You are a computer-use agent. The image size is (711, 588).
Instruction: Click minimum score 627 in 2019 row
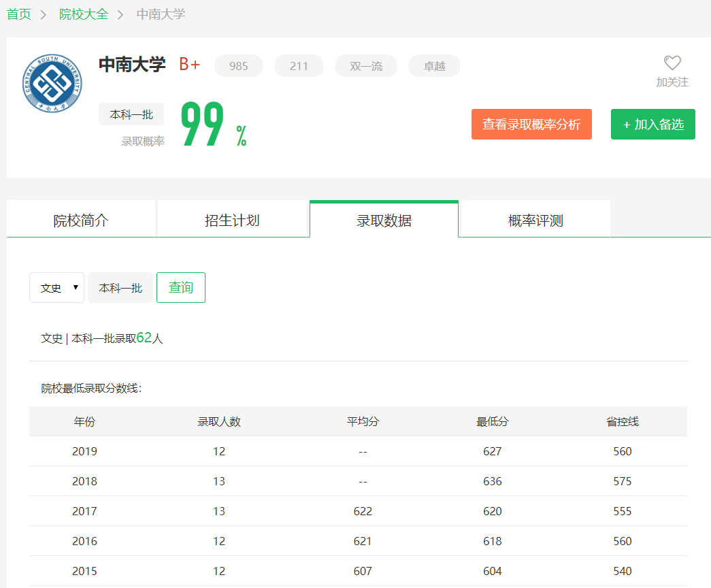click(x=493, y=451)
